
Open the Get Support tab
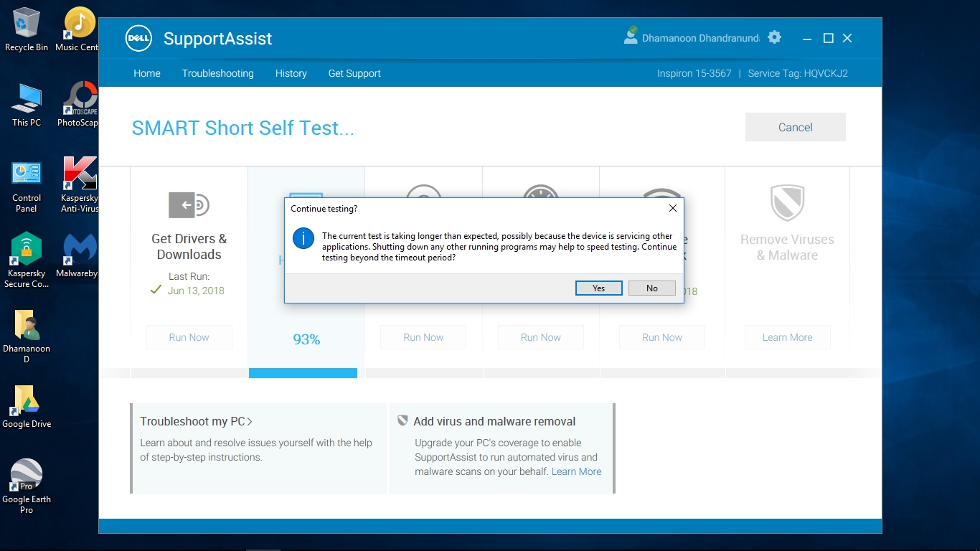point(354,73)
